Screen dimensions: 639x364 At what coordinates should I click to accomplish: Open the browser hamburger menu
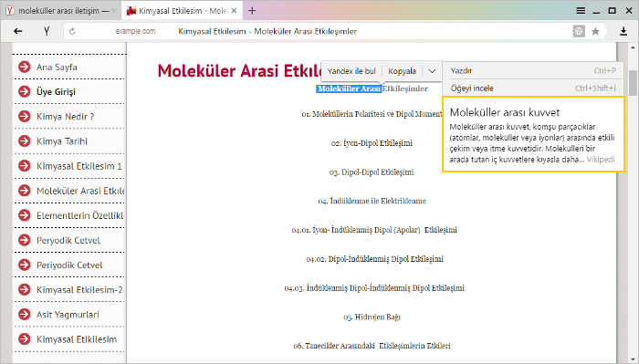[x=581, y=11]
